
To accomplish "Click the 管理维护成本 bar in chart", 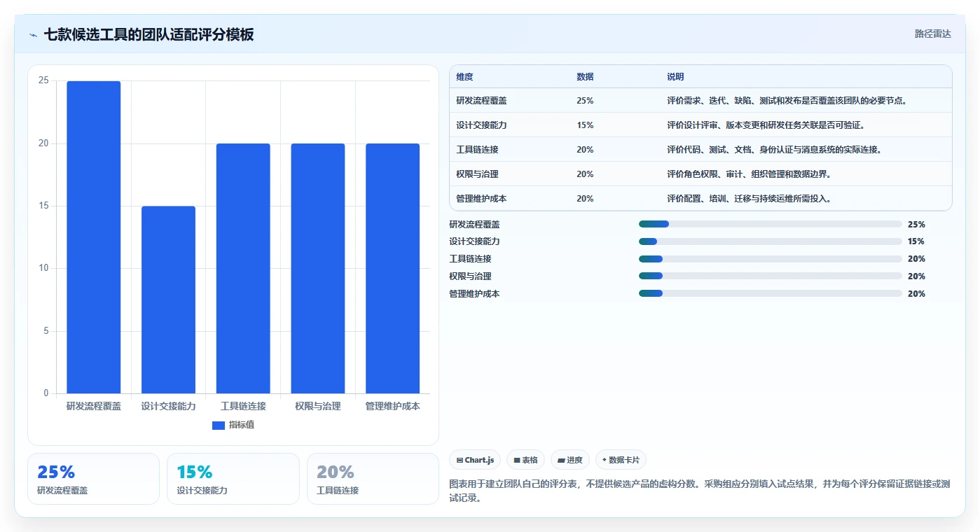I will 392,269.
